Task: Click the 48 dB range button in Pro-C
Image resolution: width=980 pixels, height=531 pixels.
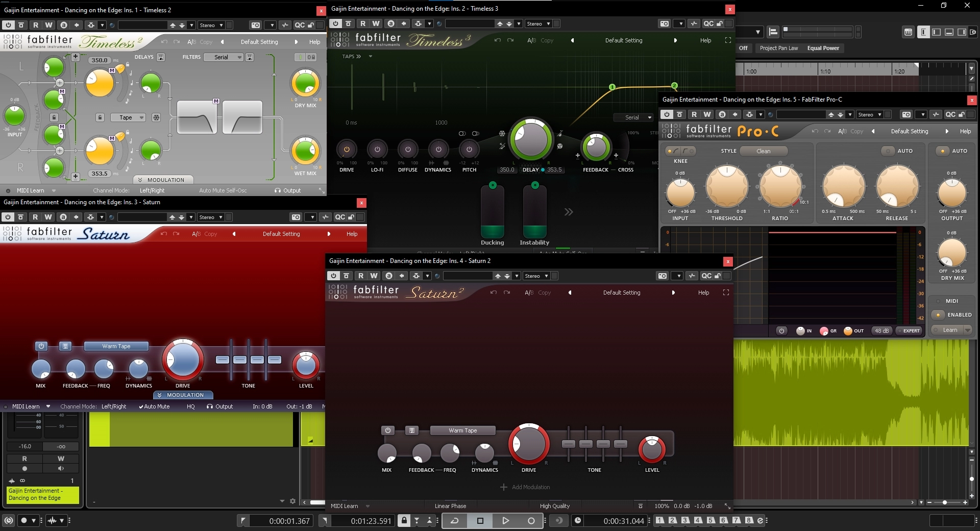Action: (x=881, y=331)
